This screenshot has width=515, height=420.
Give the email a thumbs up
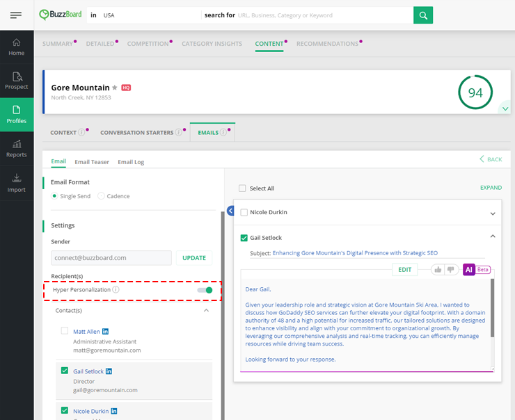[x=438, y=270]
